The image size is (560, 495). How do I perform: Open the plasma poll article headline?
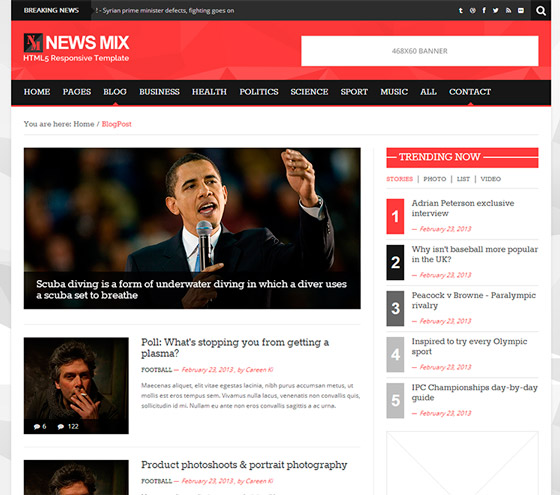[x=235, y=348]
